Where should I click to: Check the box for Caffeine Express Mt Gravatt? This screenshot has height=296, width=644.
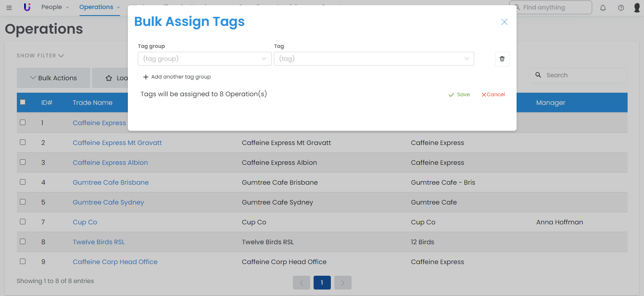coord(23,142)
